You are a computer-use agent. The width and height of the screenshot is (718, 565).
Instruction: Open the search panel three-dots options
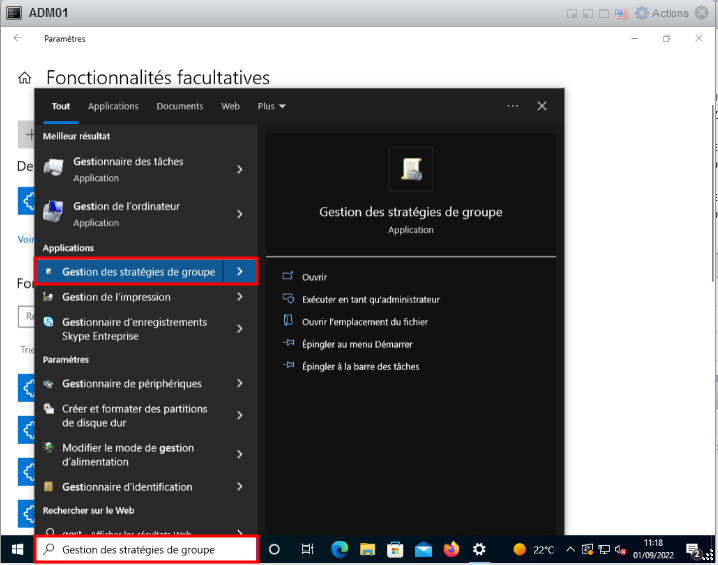pyautogui.click(x=513, y=106)
